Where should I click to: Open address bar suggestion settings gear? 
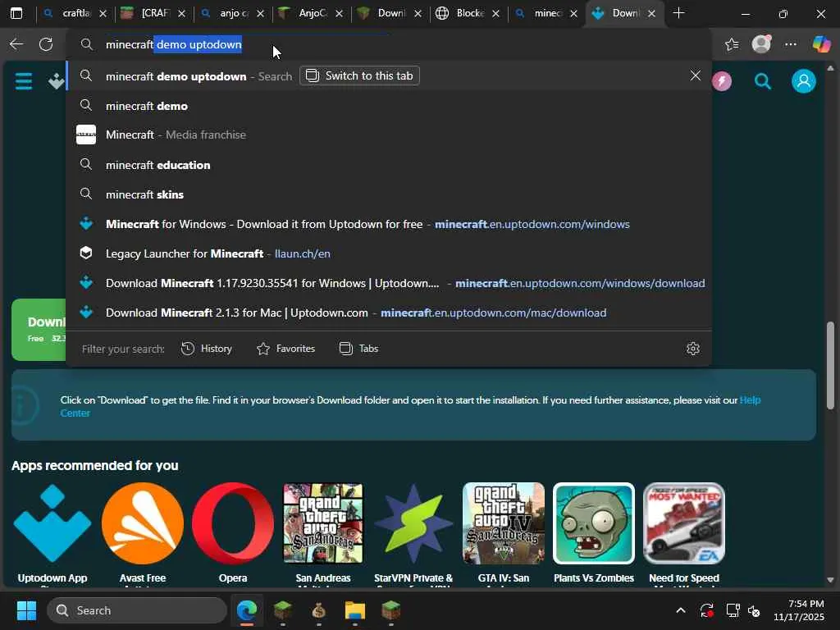pyautogui.click(x=692, y=349)
